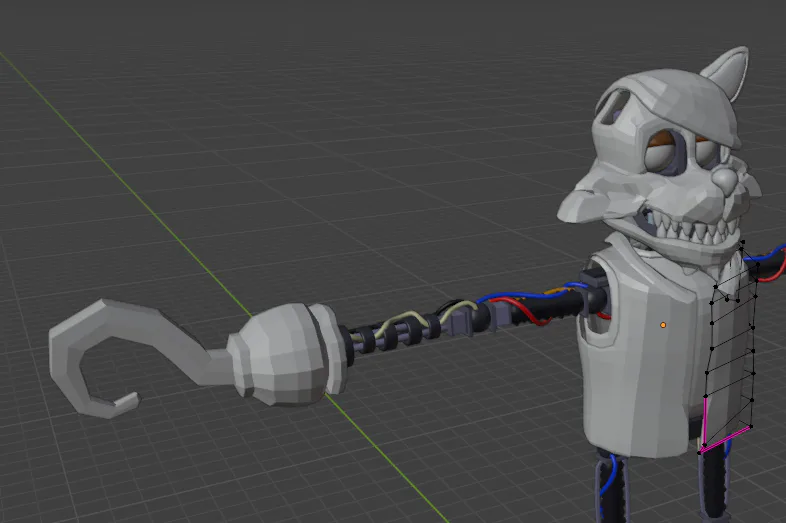This screenshot has height=523, width=786.
Task: Select the pink highlighted edge at the torso bottom
Action: (725, 439)
